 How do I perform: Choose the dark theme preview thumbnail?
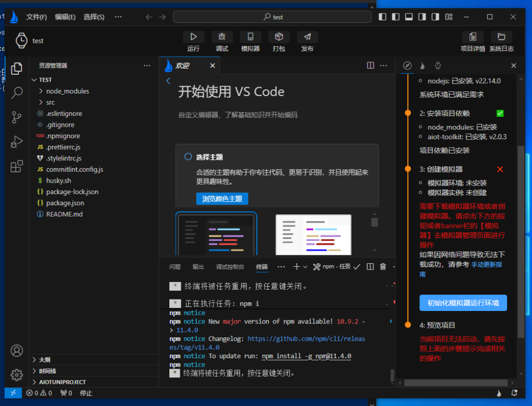217,233
